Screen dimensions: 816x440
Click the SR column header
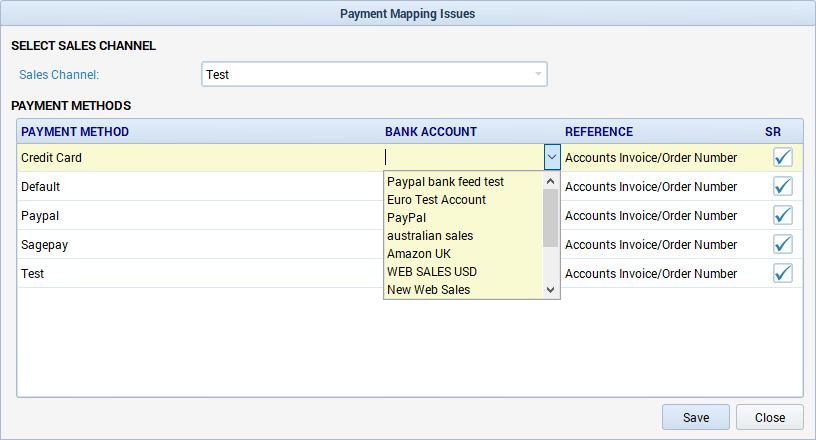click(773, 132)
